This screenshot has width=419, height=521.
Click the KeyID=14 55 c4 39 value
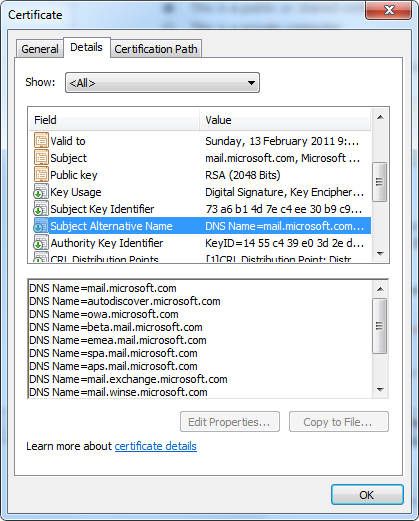click(x=284, y=243)
